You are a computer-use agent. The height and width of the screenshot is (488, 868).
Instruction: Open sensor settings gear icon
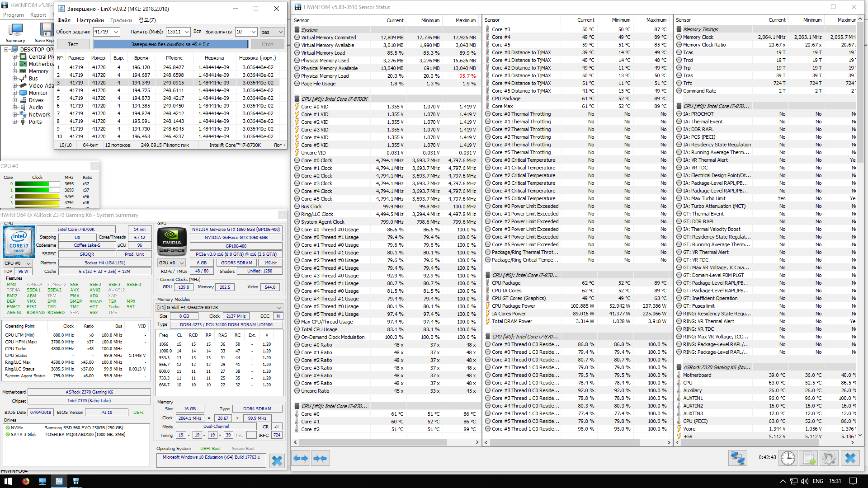tap(829, 458)
